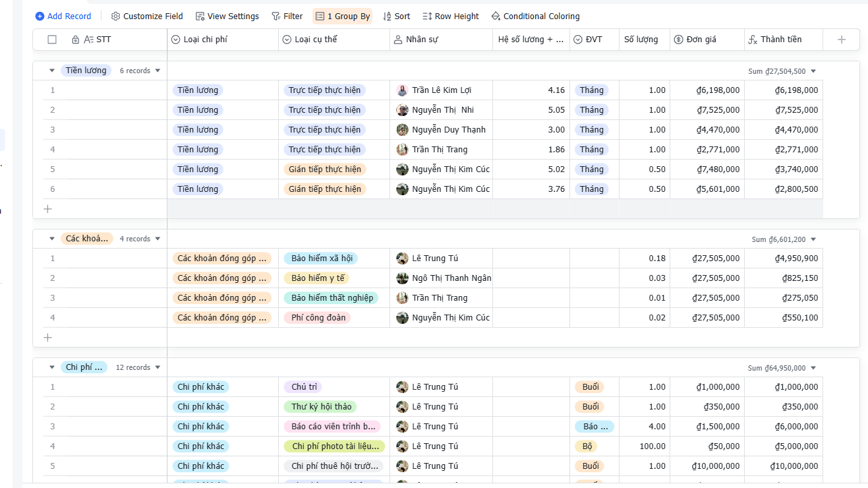The height and width of the screenshot is (488, 868).
Task: Click the đơn giá cell ₫7,525,000
Action: pyautogui.click(x=707, y=110)
